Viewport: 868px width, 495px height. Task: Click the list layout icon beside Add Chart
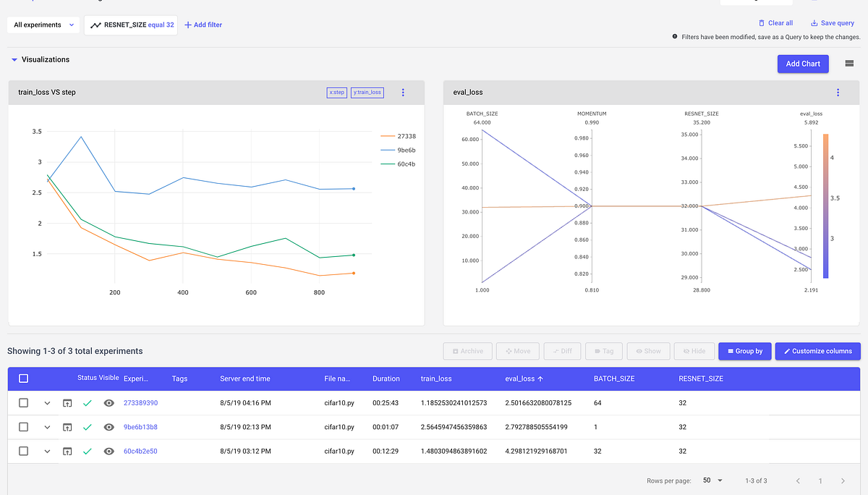click(849, 64)
